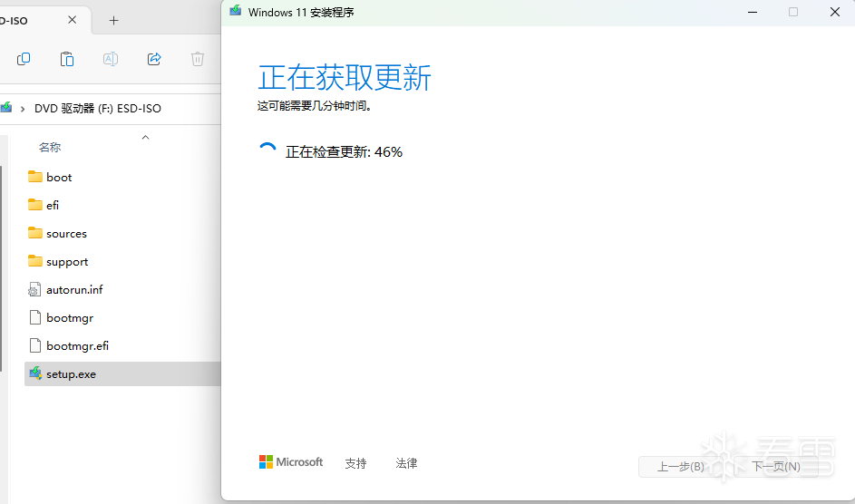
Task: Click the Copy icon in Explorer toolbar
Action: (x=24, y=59)
